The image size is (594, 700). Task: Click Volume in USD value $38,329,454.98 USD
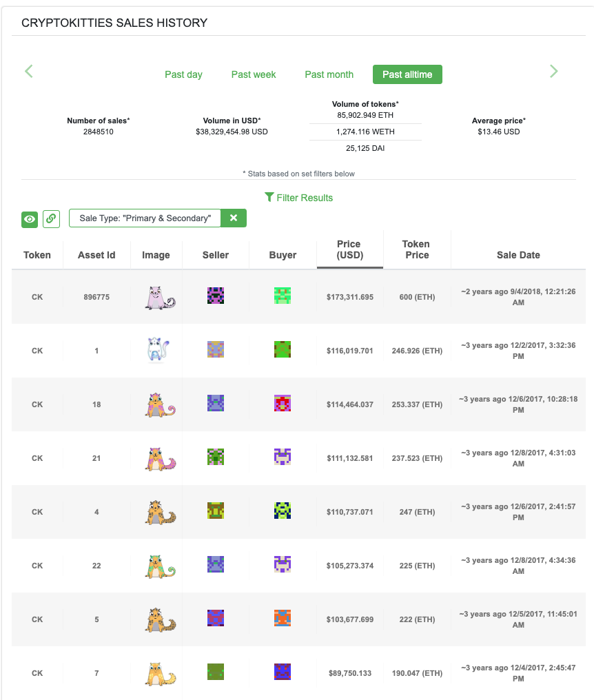[x=232, y=132]
